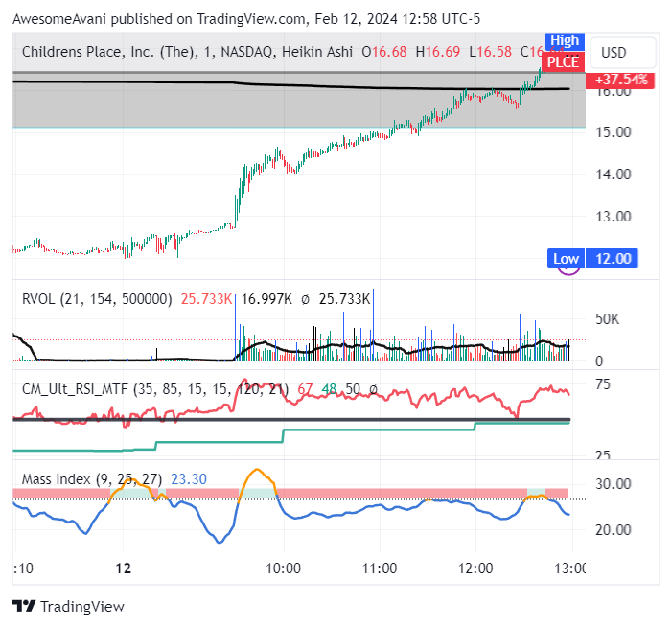Screen dimensions: 672x627
Task: Click the low price L16.58 value
Action: 490,52
